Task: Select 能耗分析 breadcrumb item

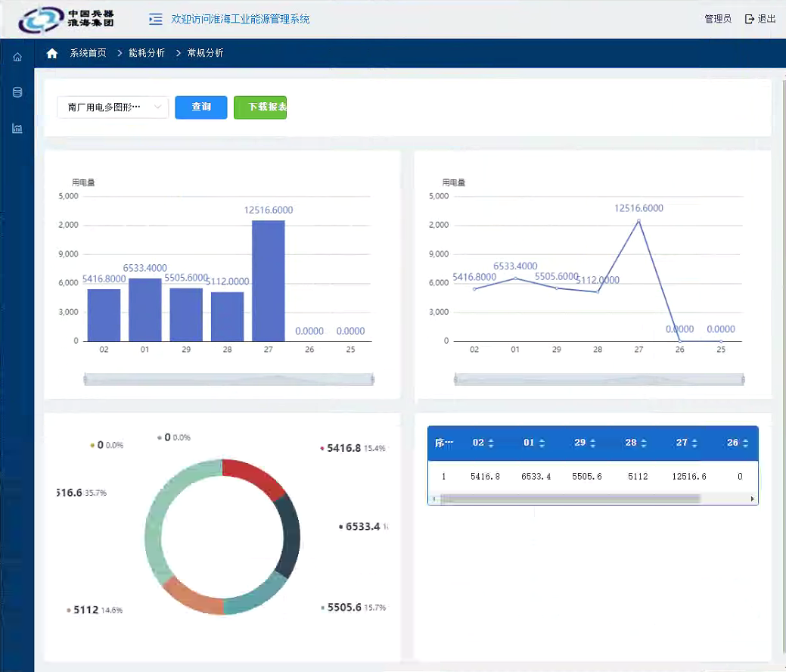Action: point(147,53)
